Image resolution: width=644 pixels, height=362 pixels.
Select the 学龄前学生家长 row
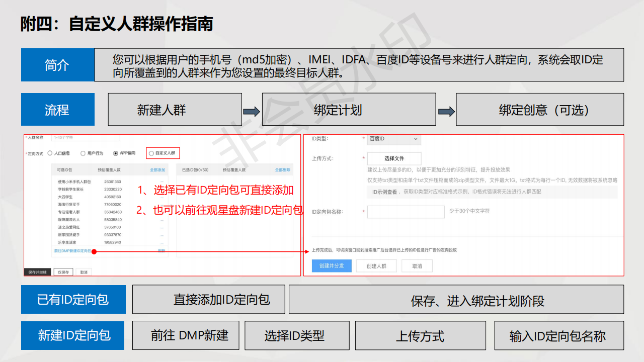point(109,189)
